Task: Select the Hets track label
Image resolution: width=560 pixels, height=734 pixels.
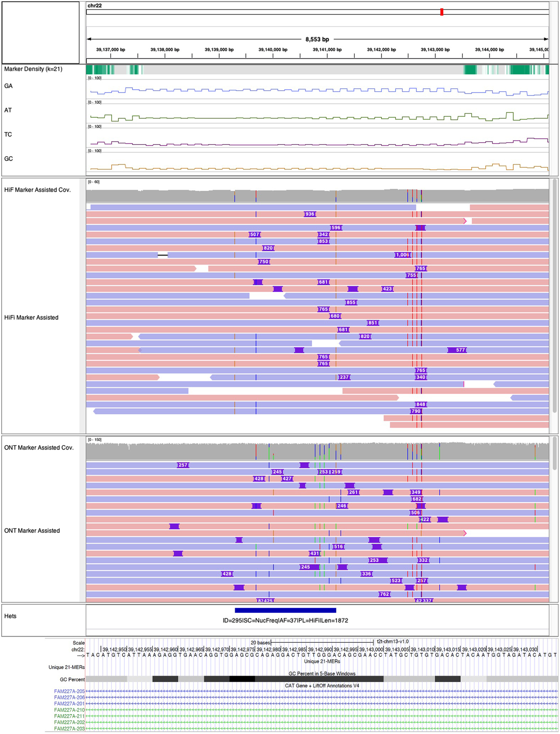Action: click(10, 616)
